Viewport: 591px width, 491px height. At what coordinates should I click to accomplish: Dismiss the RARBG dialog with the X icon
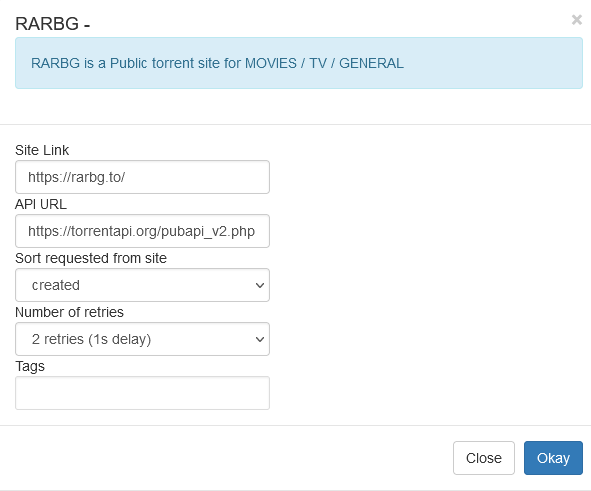pos(577,20)
